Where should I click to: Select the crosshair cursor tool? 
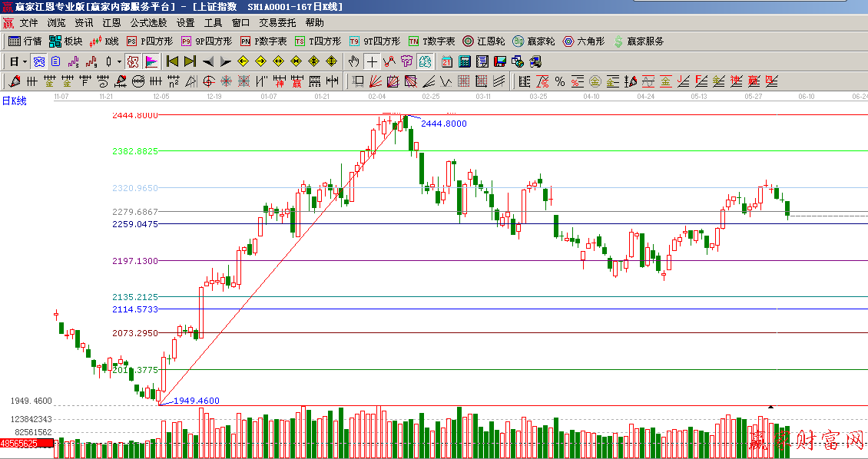[372, 61]
